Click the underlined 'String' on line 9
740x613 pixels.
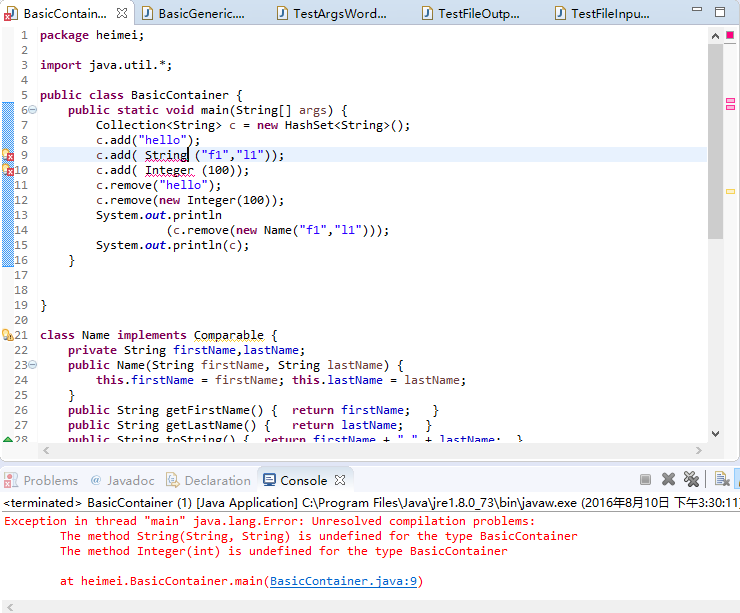tap(166, 155)
